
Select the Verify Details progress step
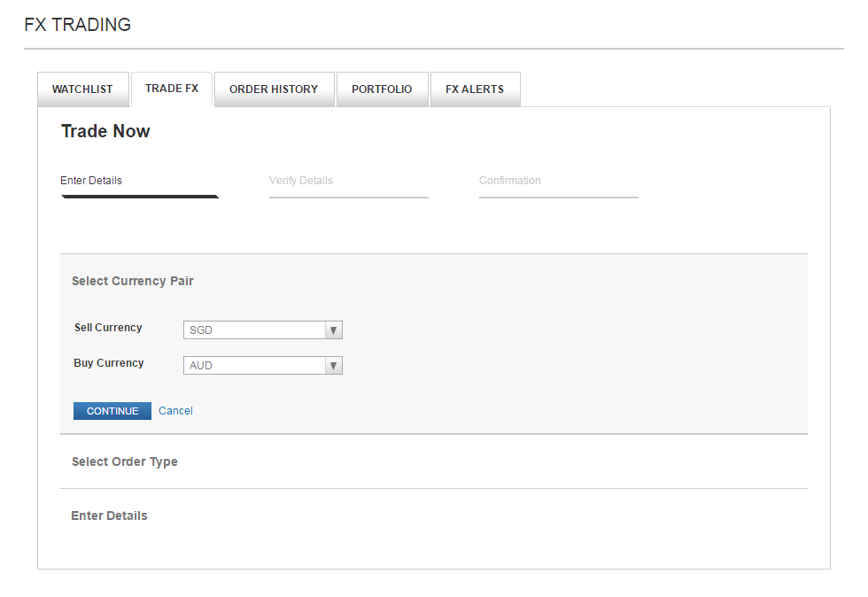[x=301, y=181]
